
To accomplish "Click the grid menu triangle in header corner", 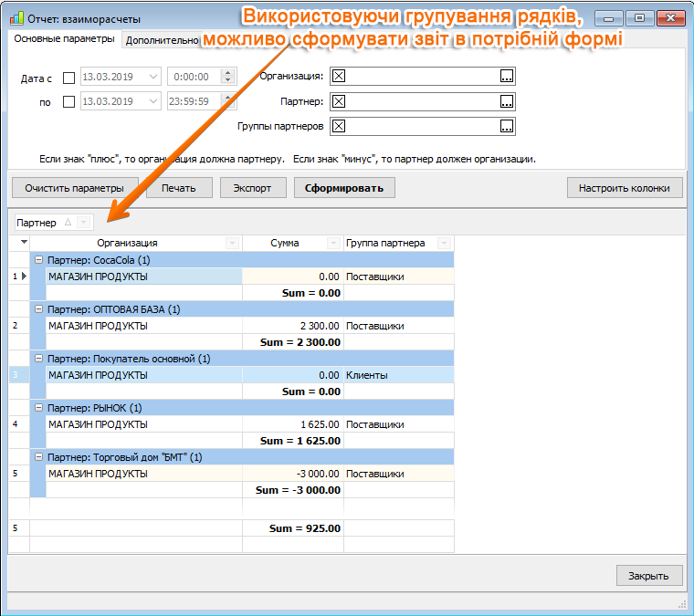I will [24, 242].
